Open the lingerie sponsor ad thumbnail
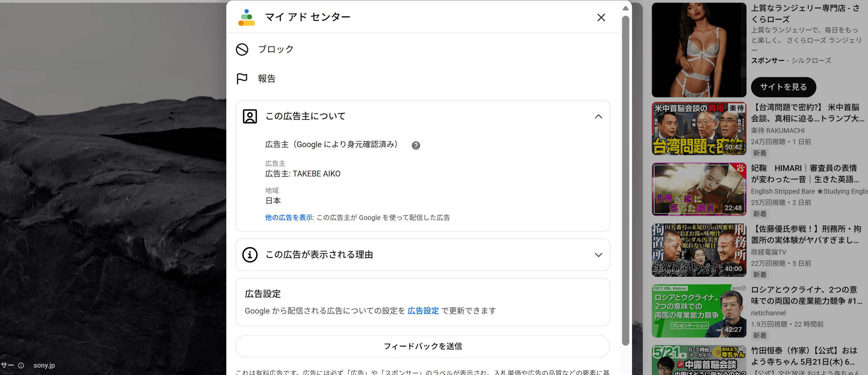The height and width of the screenshot is (375, 868). tap(699, 50)
